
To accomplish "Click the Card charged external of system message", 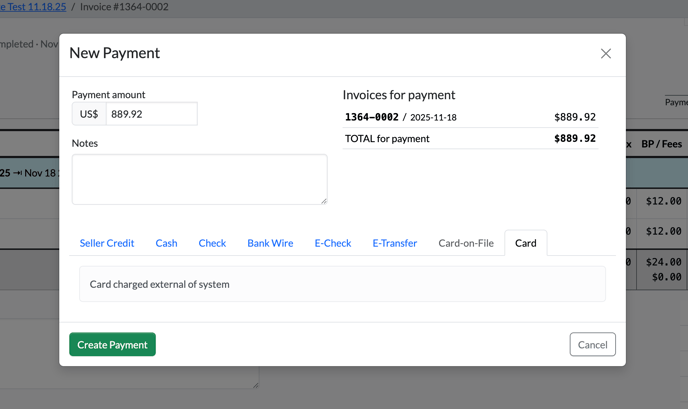I will click(x=160, y=284).
